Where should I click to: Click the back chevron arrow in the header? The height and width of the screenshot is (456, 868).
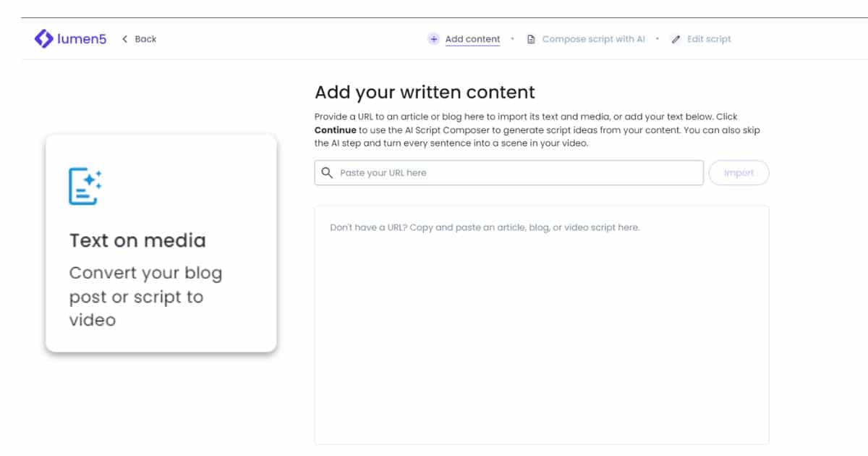tap(125, 39)
